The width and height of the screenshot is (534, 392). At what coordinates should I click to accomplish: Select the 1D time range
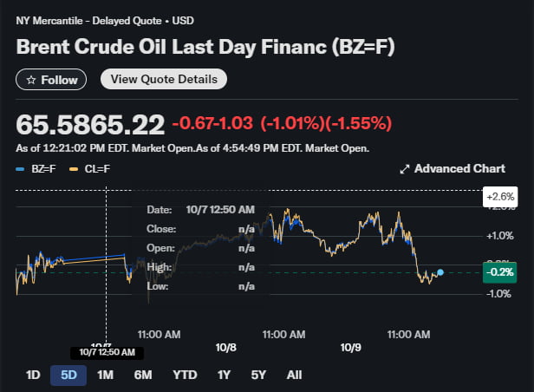coord(33,375)
